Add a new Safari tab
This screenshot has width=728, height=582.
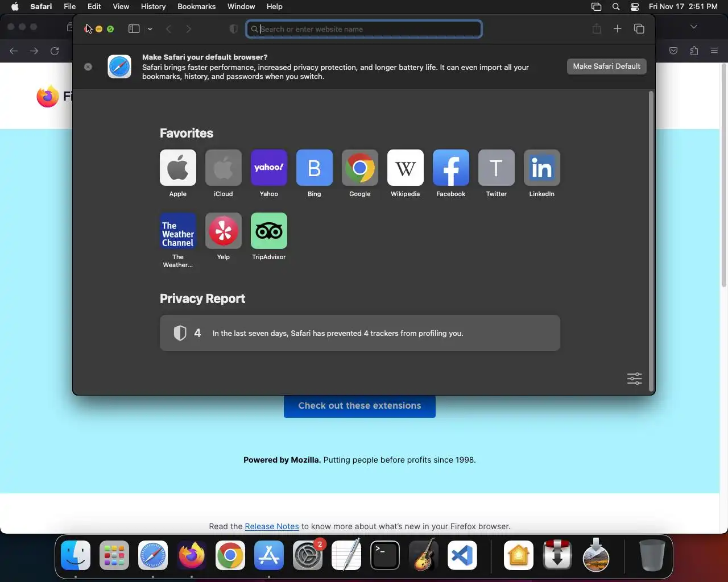click(x=618, y=28)
